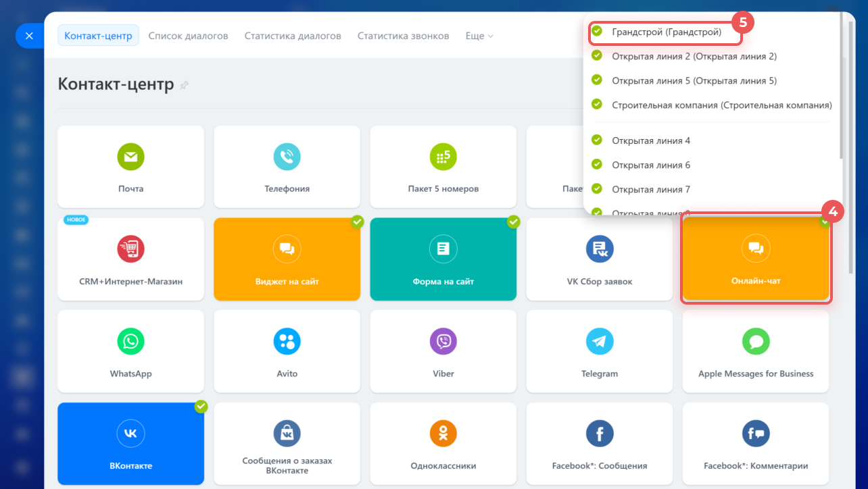Click the Одноклассники icon
Screen dimensions: 868x489
443,433
